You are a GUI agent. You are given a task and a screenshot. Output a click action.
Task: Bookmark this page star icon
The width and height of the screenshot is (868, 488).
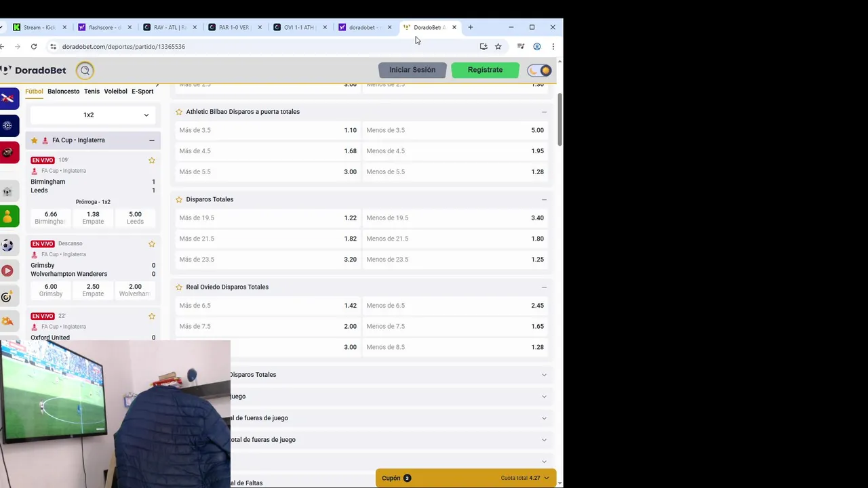(x=498, y=47)
